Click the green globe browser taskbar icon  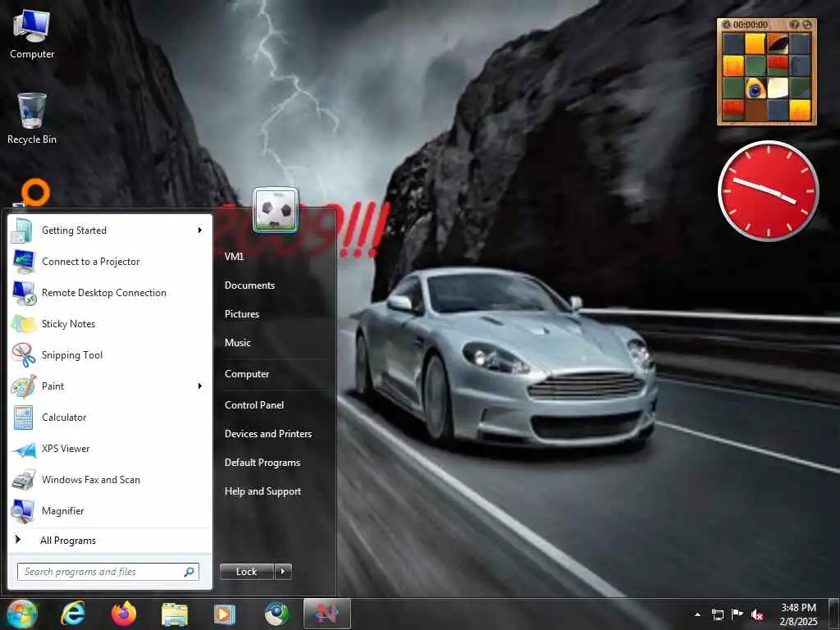pos(276,614)
